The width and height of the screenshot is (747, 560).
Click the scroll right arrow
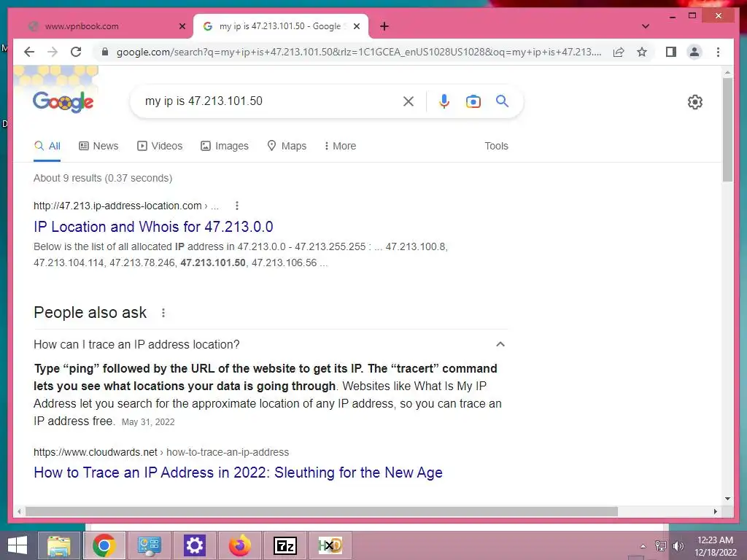[x=715, y=511]
